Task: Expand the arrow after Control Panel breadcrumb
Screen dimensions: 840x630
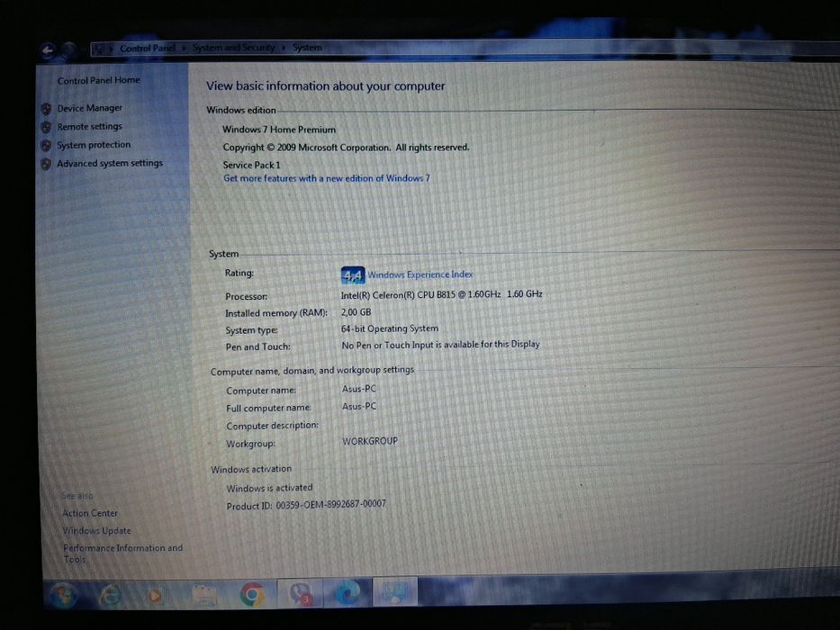Action: (x=184, y=49)
